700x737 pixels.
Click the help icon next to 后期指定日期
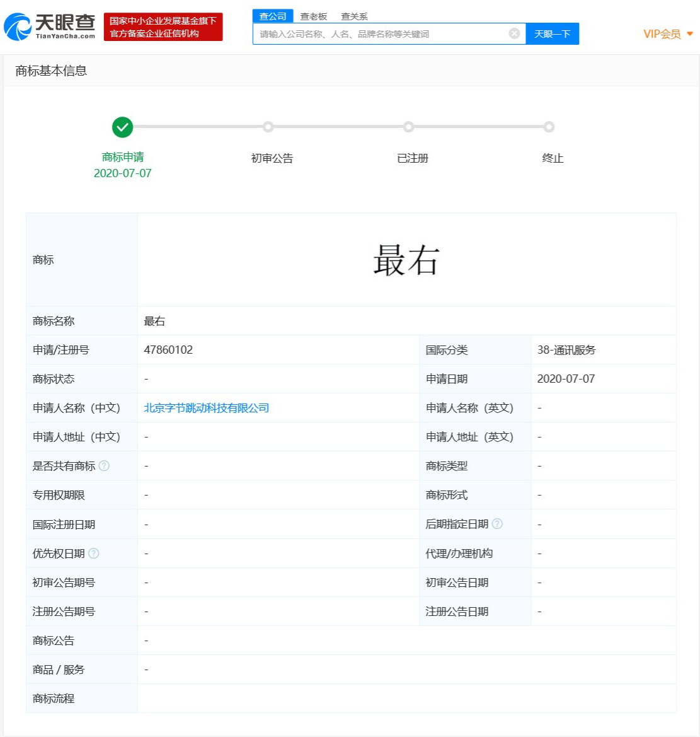[497, 524]
